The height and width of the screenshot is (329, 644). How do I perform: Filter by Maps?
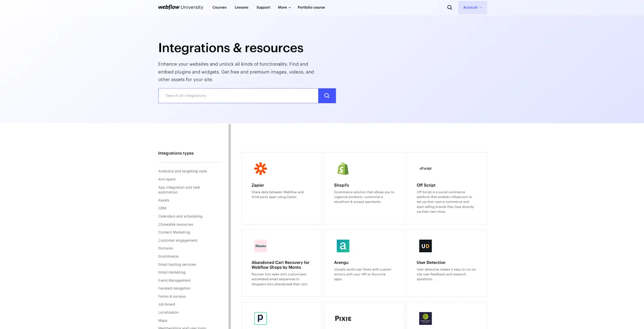[x=163, y=321]
